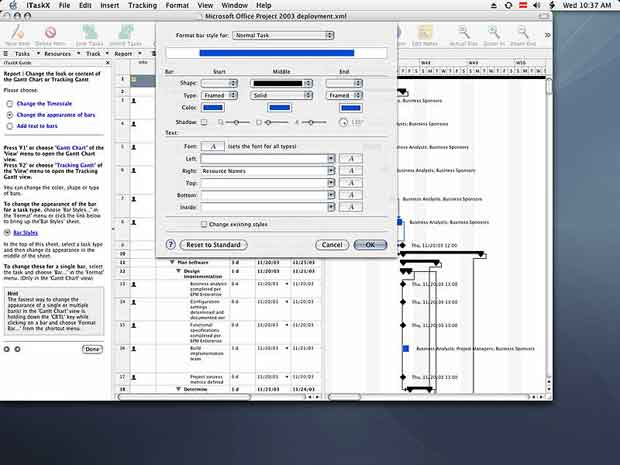Click the Zoom Out magnifier icon
This screenshot has width=620, height=465.
(x=523, y=33)
